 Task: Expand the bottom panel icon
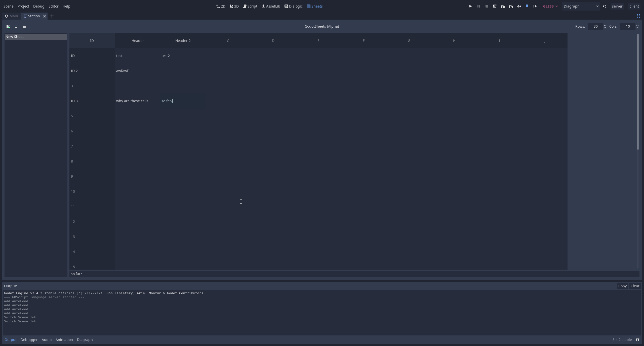[x=637, y=340]
